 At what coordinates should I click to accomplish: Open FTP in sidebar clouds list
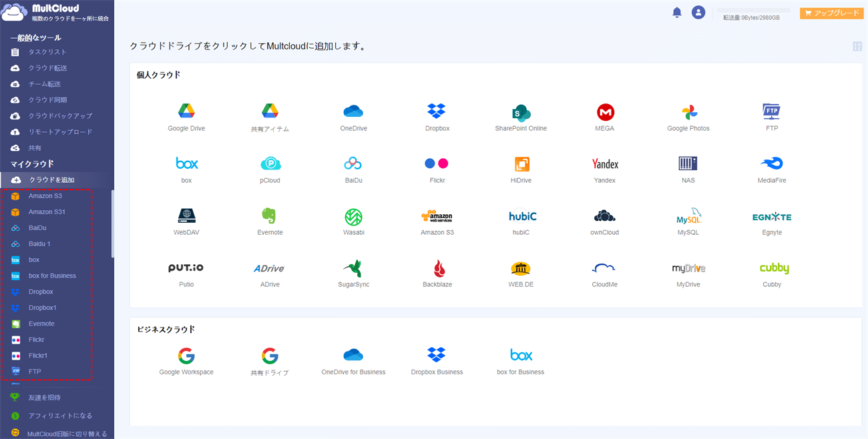tap(35, 372)
